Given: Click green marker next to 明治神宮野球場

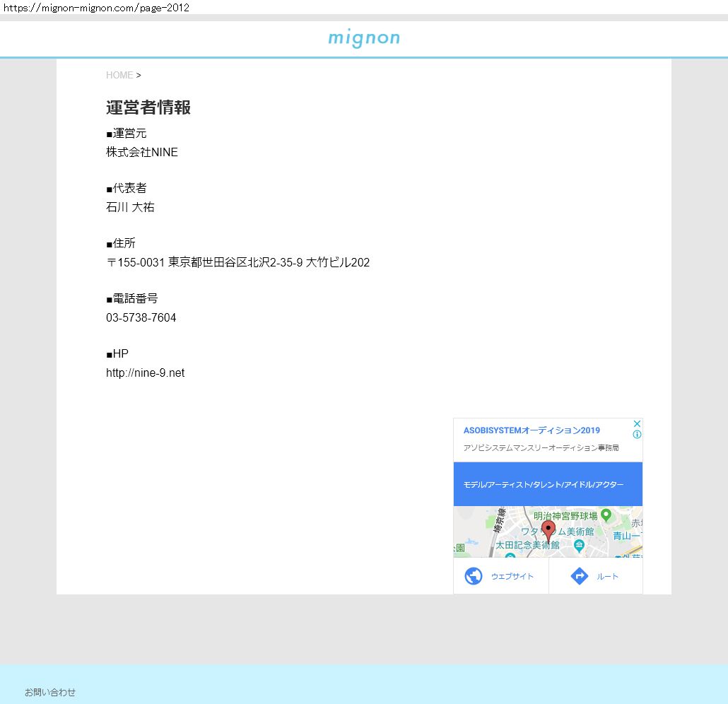Looking at the screenshot, I should [606, 515].
